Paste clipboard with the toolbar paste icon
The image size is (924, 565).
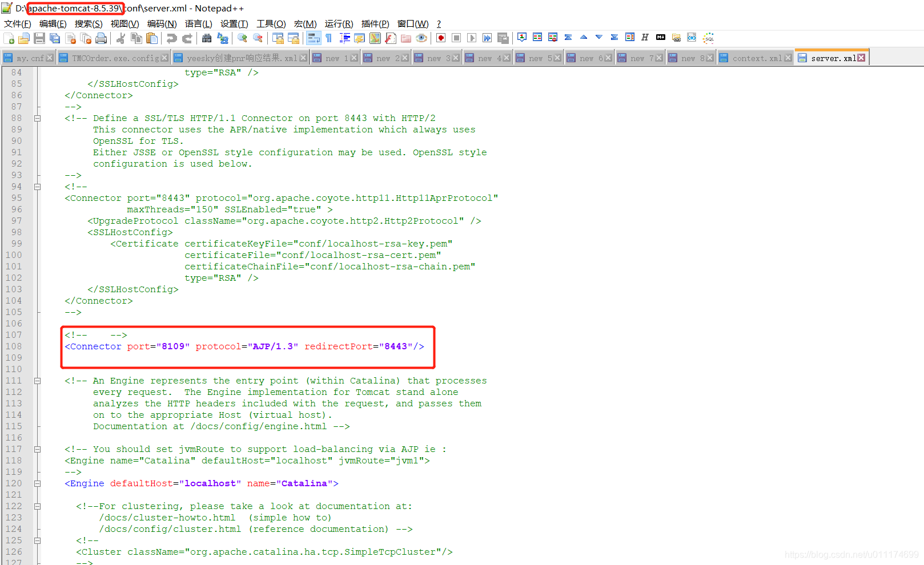pyautogui.click(x=151, y=38)
